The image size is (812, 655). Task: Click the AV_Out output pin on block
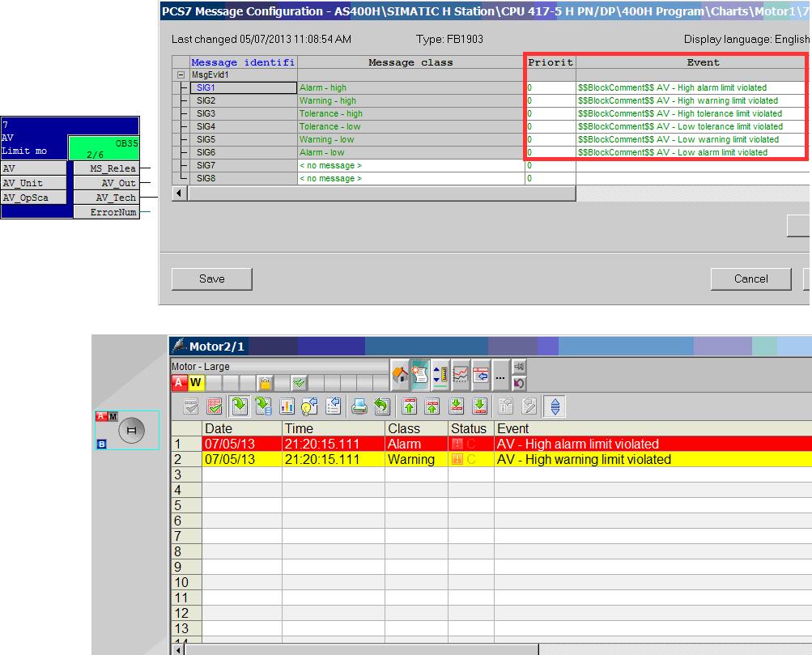tap(107, 183)
